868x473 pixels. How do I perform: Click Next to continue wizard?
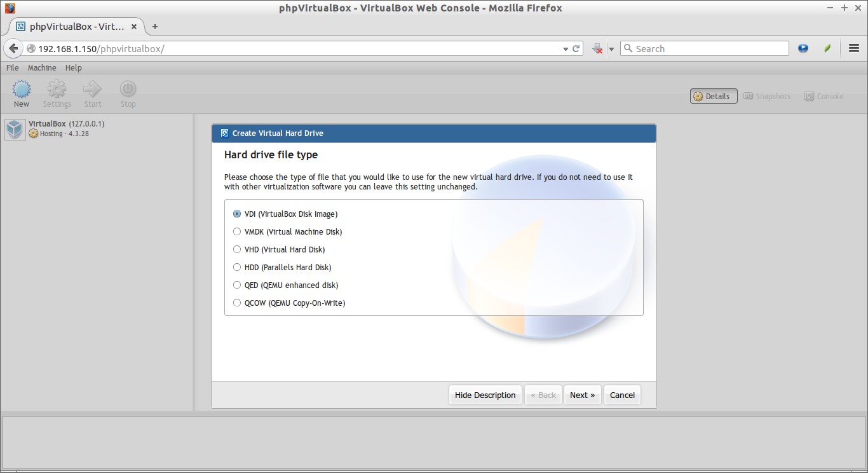click(582, 395)
